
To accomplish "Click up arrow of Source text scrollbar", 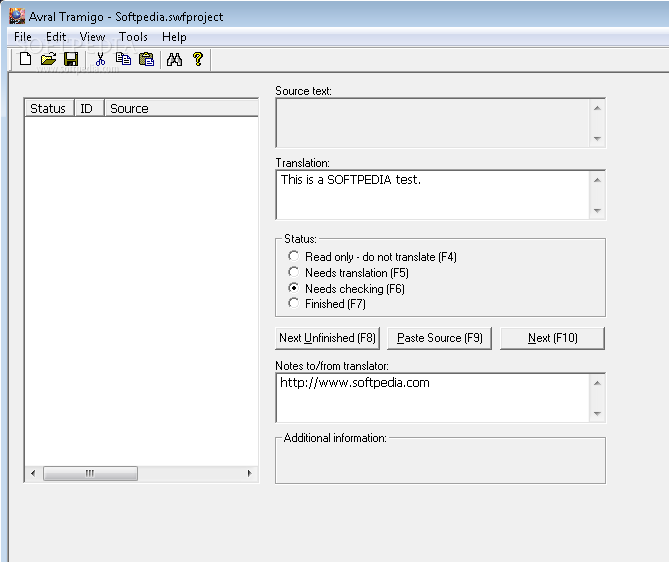I will pyautogui.click(x=597, y=108).
